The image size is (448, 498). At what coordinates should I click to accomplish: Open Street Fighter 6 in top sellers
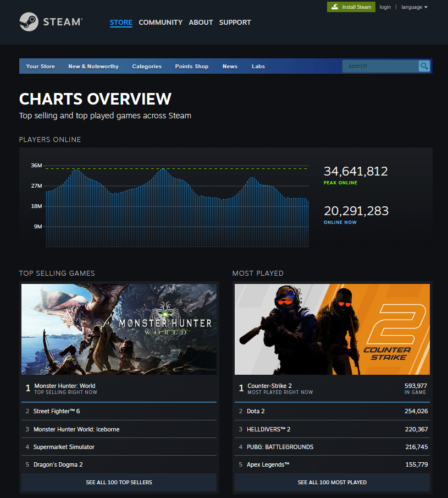point(119,411)
